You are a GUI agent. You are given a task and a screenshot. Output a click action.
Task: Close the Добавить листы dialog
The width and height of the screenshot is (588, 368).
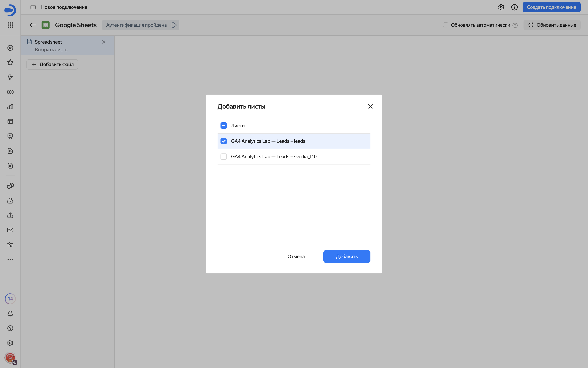click(370, 106)
